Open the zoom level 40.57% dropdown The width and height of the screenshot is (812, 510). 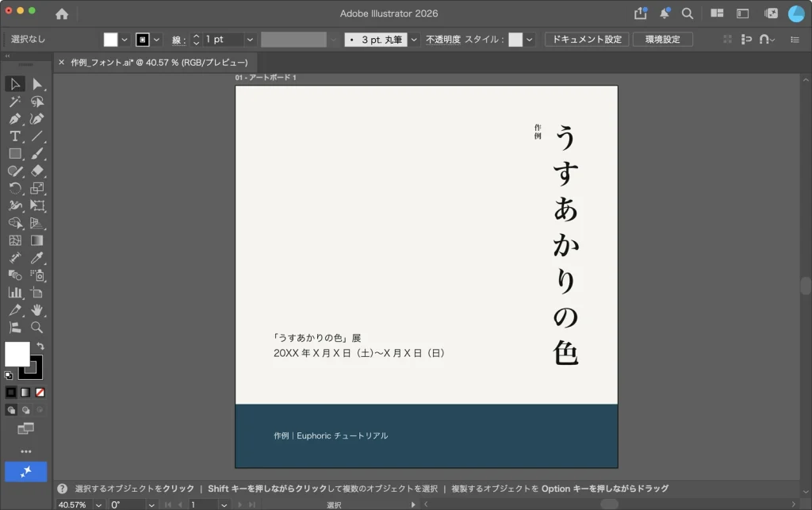point(98,504)
